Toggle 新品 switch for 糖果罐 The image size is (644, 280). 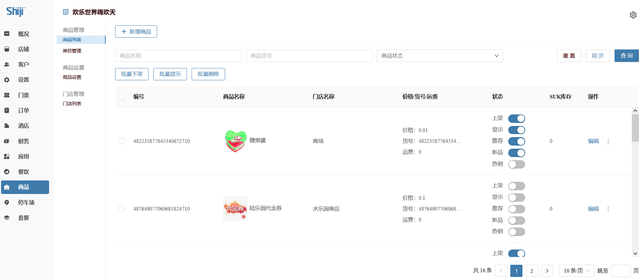click(x=517, y=153)
